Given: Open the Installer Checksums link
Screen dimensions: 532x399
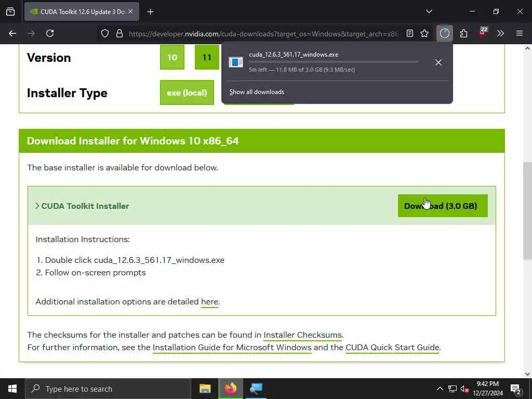Looking at the screenshot, I should coord(303,335).
